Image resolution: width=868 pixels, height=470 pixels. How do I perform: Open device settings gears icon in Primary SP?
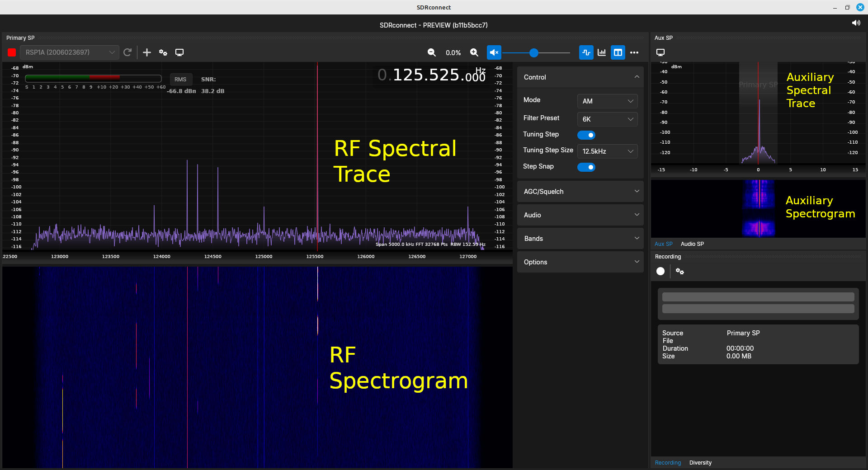(163, 52)
